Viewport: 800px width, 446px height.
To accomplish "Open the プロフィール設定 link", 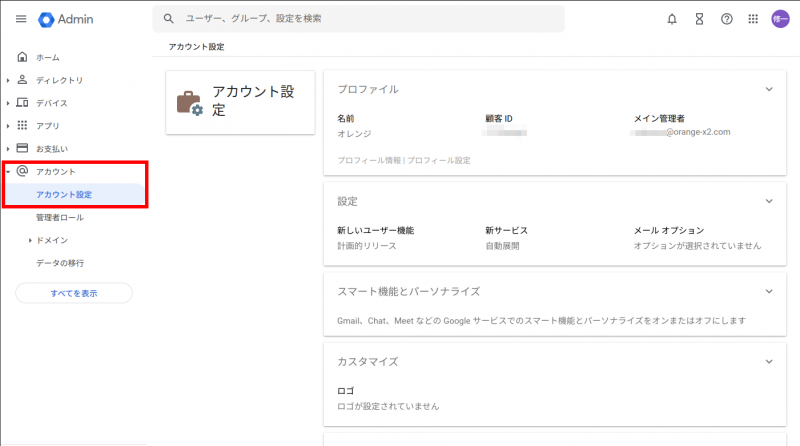I will (x=439, y=160).
